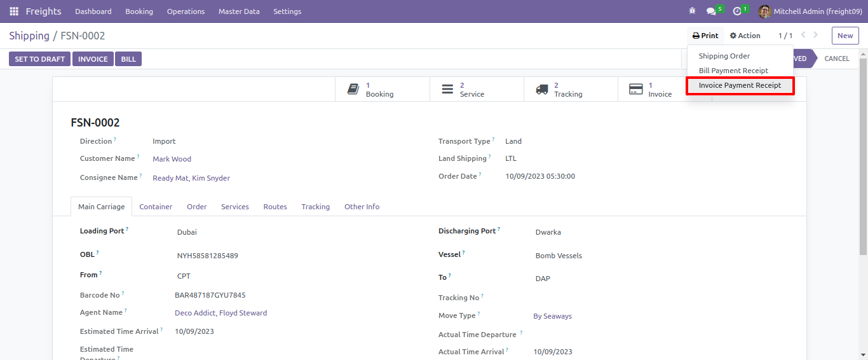Open Tracking truck smart button
Image resolution: width=868 pixels, height=360 pixels.
pos(571,89)
